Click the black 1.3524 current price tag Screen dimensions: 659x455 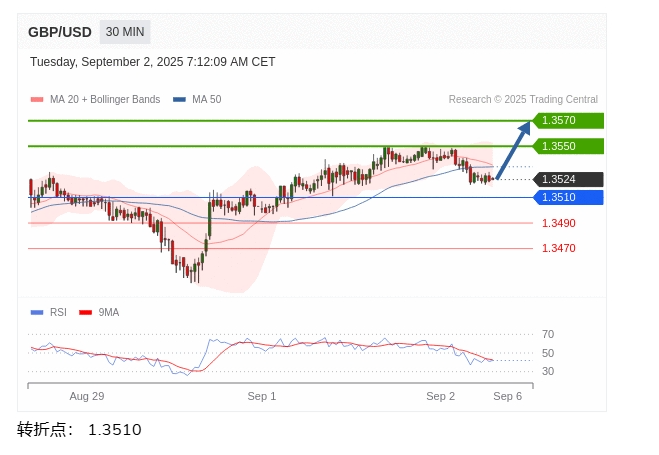pyautogui.click(x=568, y=179)
